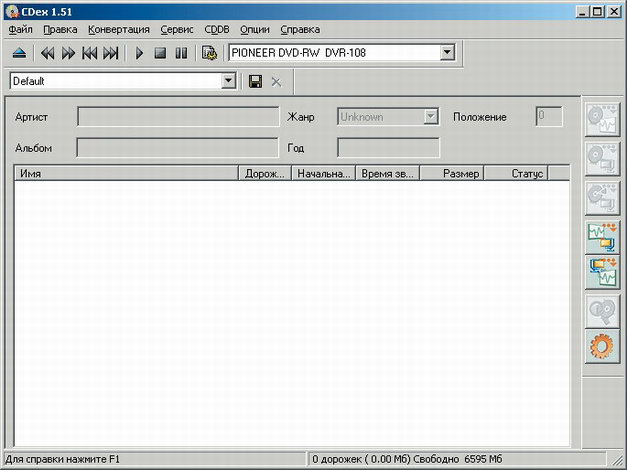Open settings with the orange gear icon
627x470 pixels.
click(x=601, y=345)
